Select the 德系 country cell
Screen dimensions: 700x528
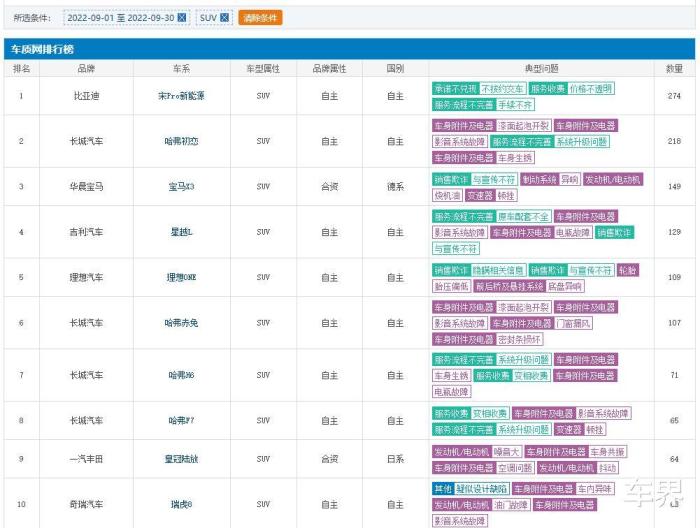coord(396,187)
